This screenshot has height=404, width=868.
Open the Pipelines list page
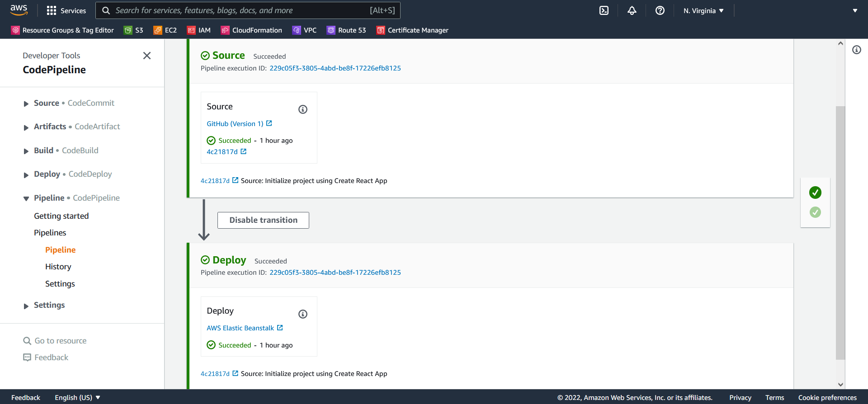point(50,233)
